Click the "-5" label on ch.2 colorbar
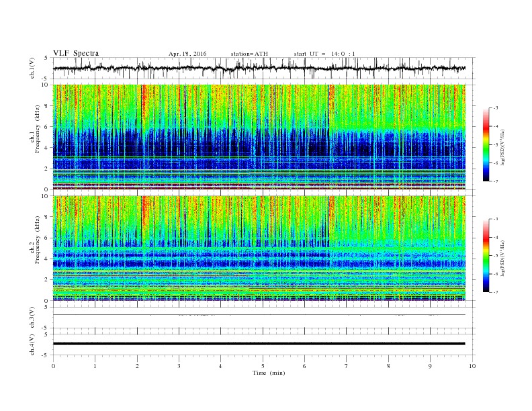 click(x=495, y=256)
